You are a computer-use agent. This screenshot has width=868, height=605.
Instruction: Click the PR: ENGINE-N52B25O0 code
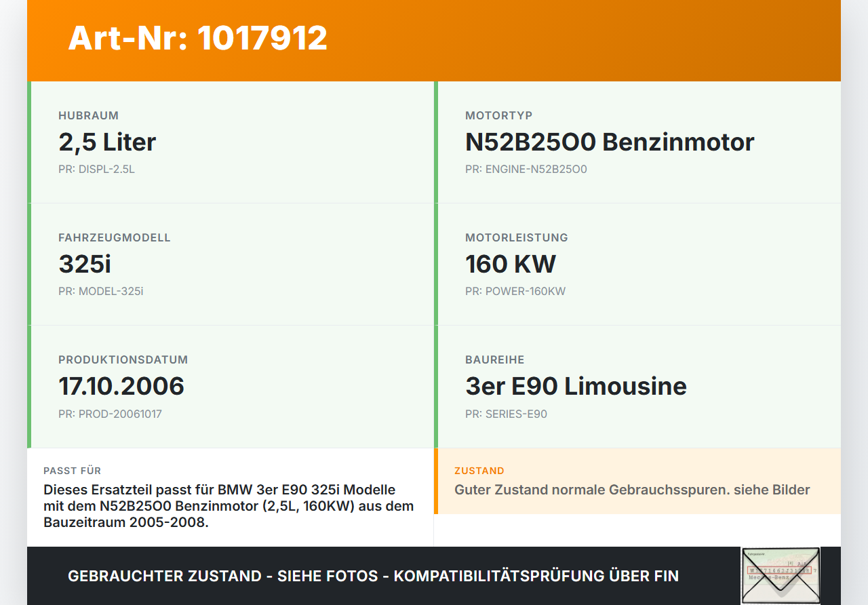[x=526, y=170]
